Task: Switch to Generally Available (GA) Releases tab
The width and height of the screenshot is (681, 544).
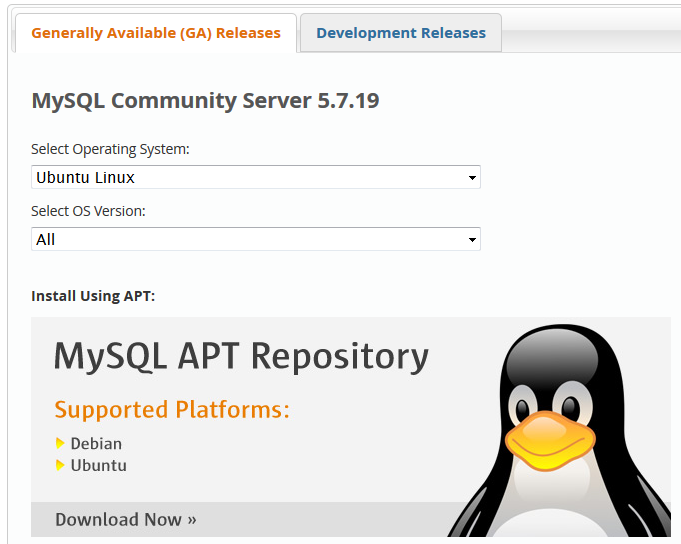Action: click(156, 33)
